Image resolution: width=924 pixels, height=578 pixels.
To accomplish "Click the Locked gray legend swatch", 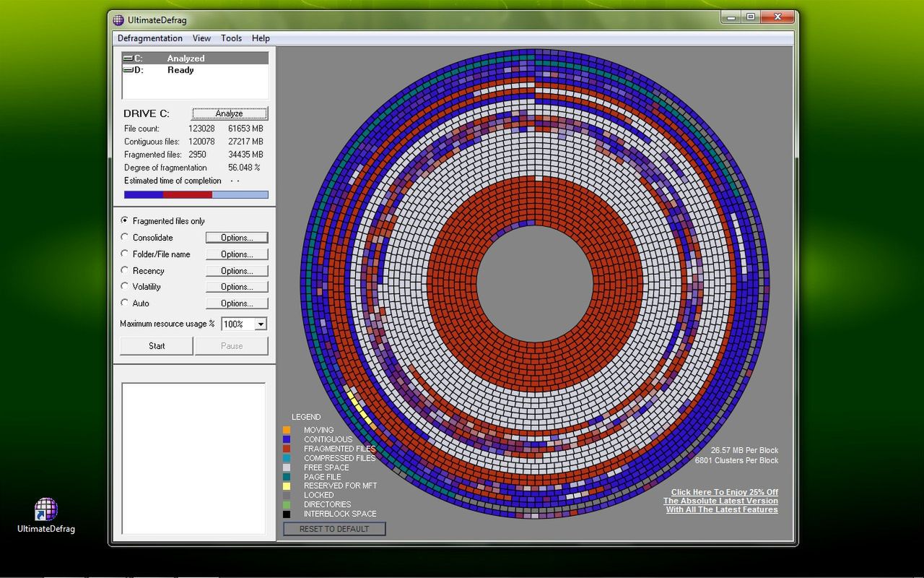I will 287,496.
